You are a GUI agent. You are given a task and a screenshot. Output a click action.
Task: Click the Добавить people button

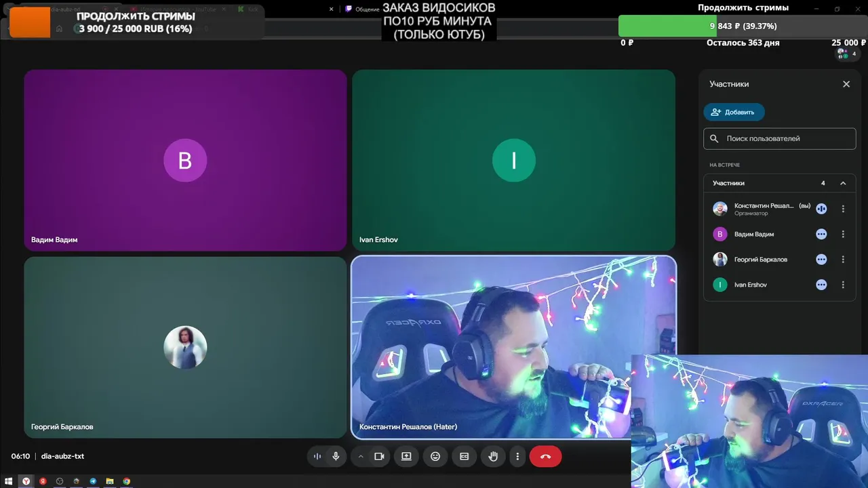734,112
